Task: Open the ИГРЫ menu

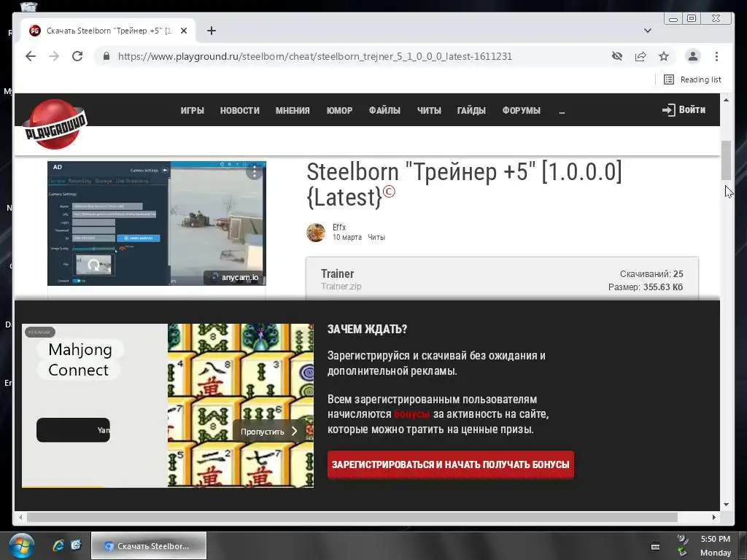Action: tap(192, 111)
